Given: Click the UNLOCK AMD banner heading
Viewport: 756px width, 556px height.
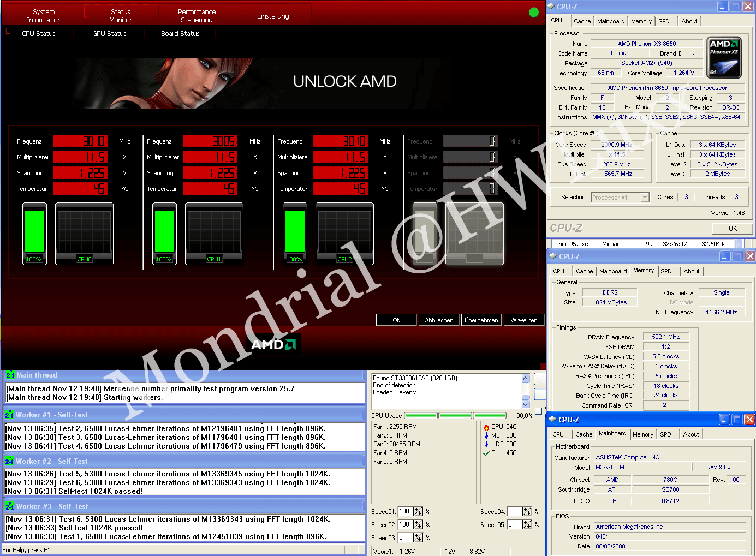Looking at the screenshot, I should coord(345,81).
